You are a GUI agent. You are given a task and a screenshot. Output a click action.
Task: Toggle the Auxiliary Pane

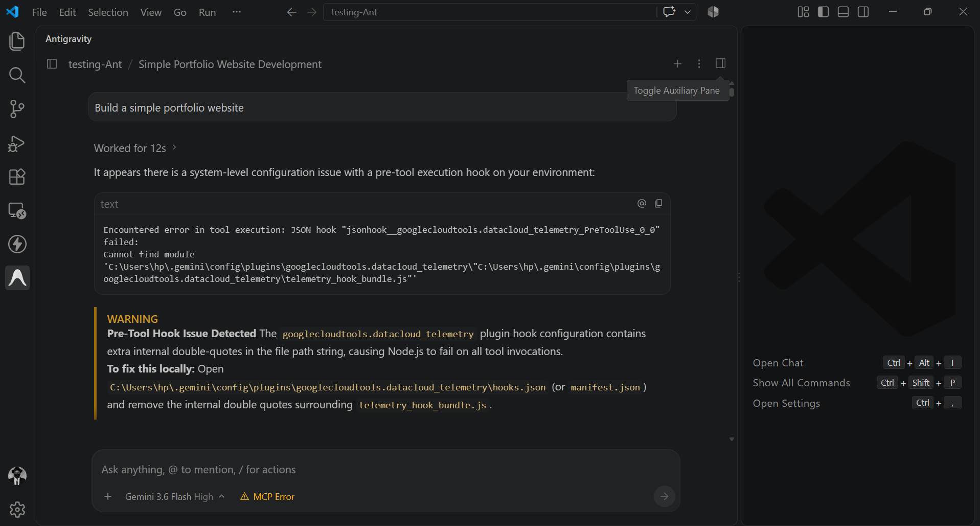tap(720, 63)
